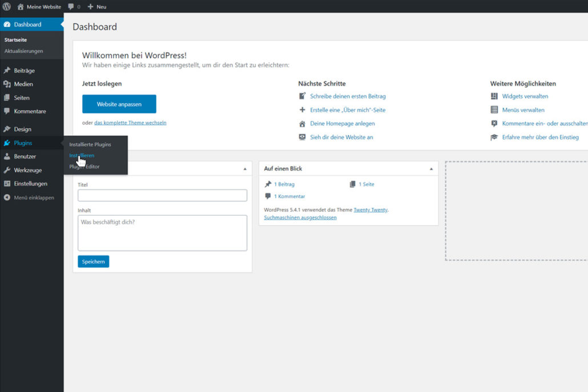
Task: Select the Beiträge pin icon in sidebar
Action: pos(7,70)
